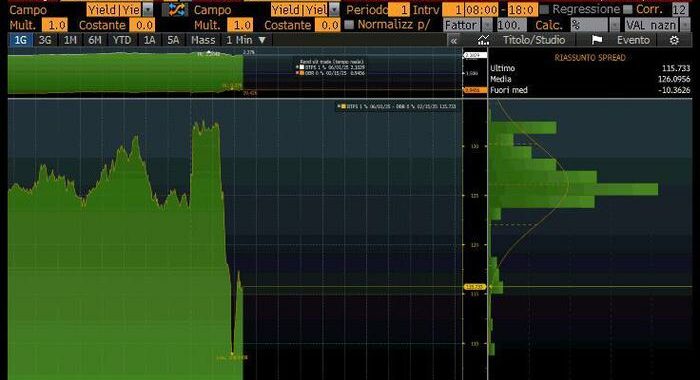Viewport: 700px width, 380px height.
Task: Select the Mass range tab
Action: [203, 40]
